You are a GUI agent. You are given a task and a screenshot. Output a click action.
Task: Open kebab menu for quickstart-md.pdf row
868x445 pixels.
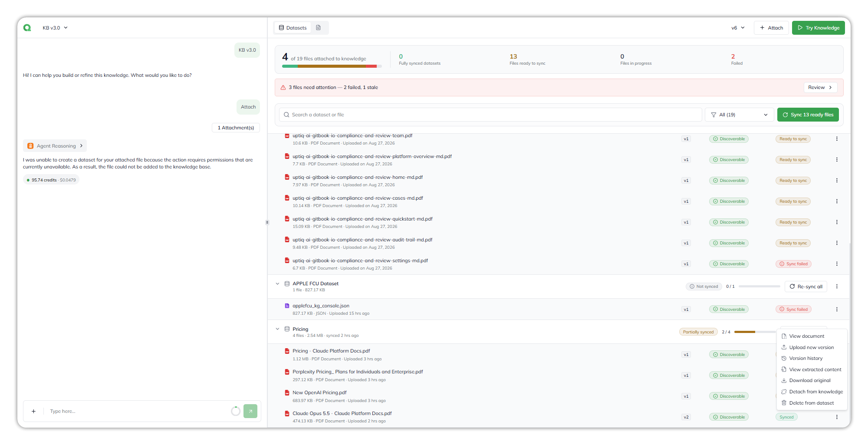837,222
